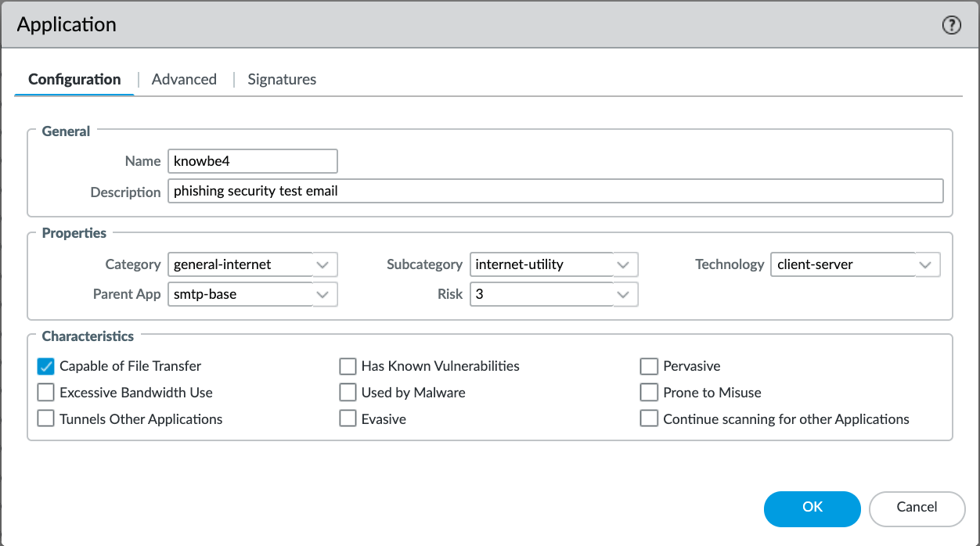The width and height of the screenshot is (980, 546).
Task: Open the help icon
Action: tap(952, 24)
